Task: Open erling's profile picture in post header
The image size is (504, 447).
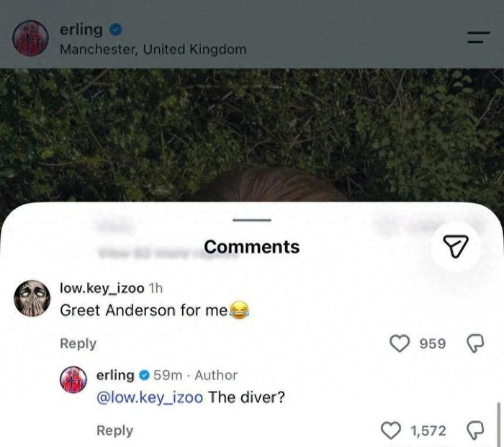Action: (x=30, y=38)
